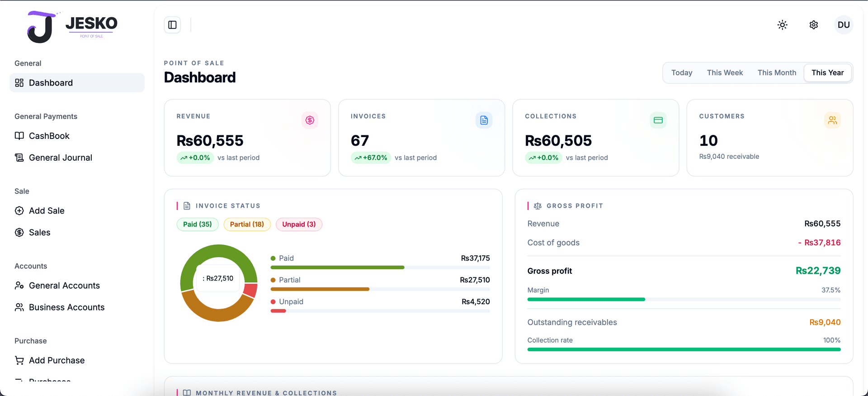The height and width of the screenshot is (396, 868).
Task: Click the Revenue card dollar icon
Action: (x=310, y=120)
